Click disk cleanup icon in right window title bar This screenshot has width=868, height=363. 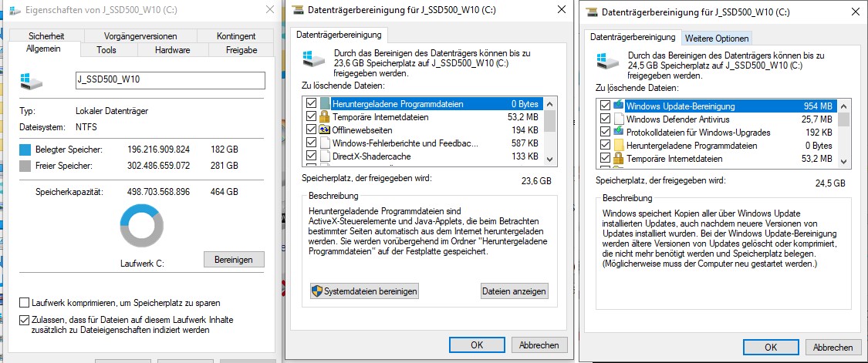[593, 11]
